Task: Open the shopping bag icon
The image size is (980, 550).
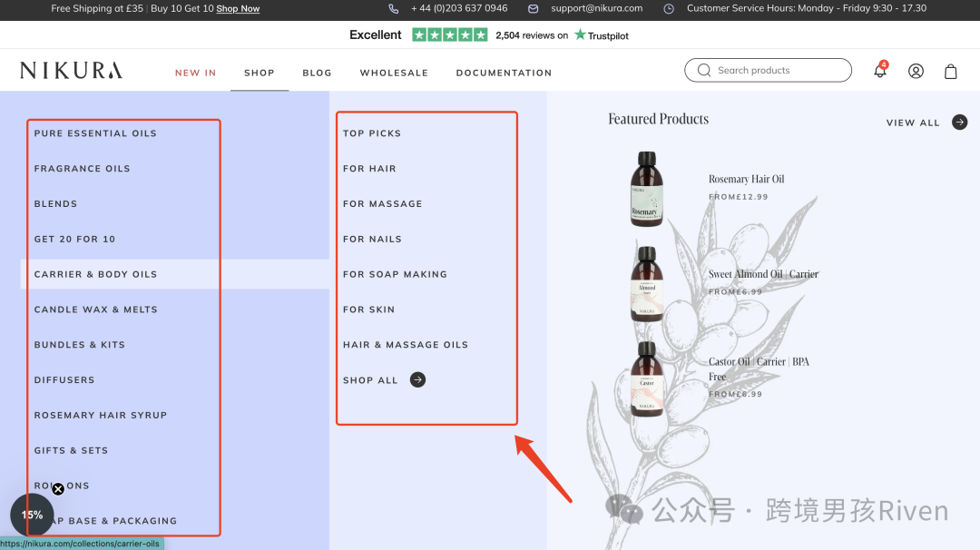Action: pos(951,72)
